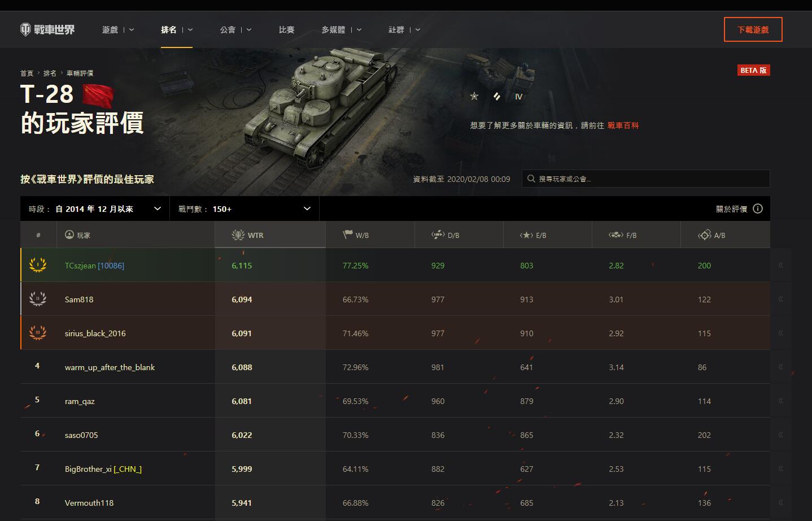Expand row arrow for sirius_black_2016
This screenshot has height=521, width=812.
pyautogui.click(x=780, y=333)
